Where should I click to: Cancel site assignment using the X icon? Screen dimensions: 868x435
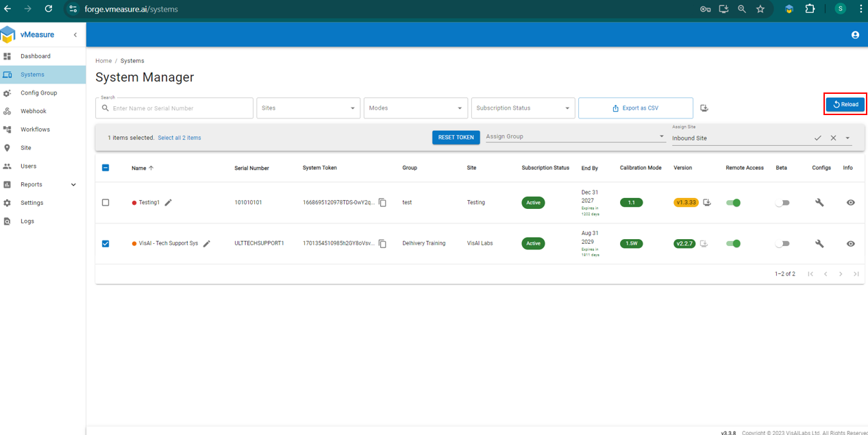click(x=833, y=138)
